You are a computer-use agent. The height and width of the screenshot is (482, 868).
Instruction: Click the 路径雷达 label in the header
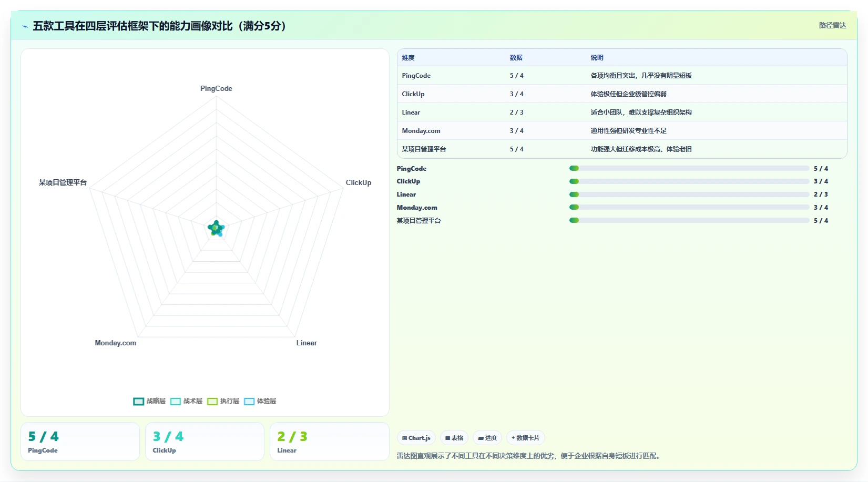point(832,25)
